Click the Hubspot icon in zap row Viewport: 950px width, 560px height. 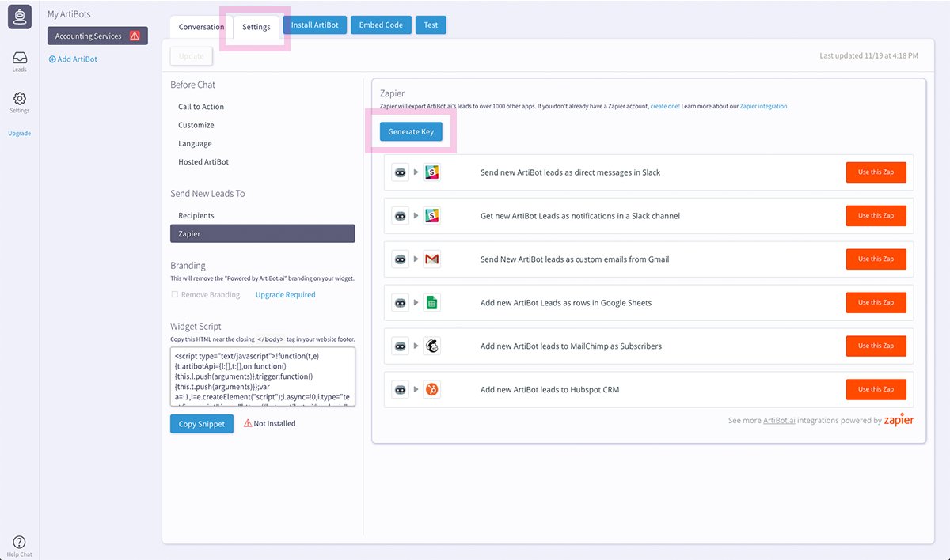tap(431, 390)
